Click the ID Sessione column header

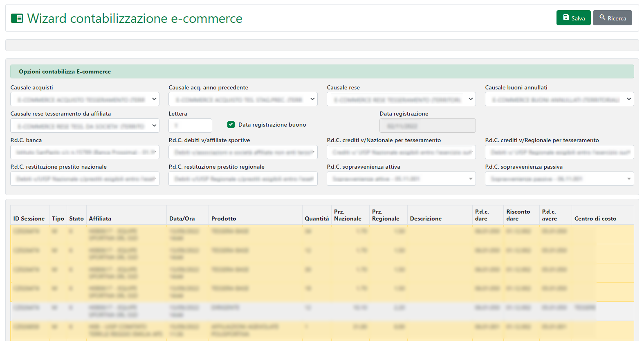(x=29, y=218)
